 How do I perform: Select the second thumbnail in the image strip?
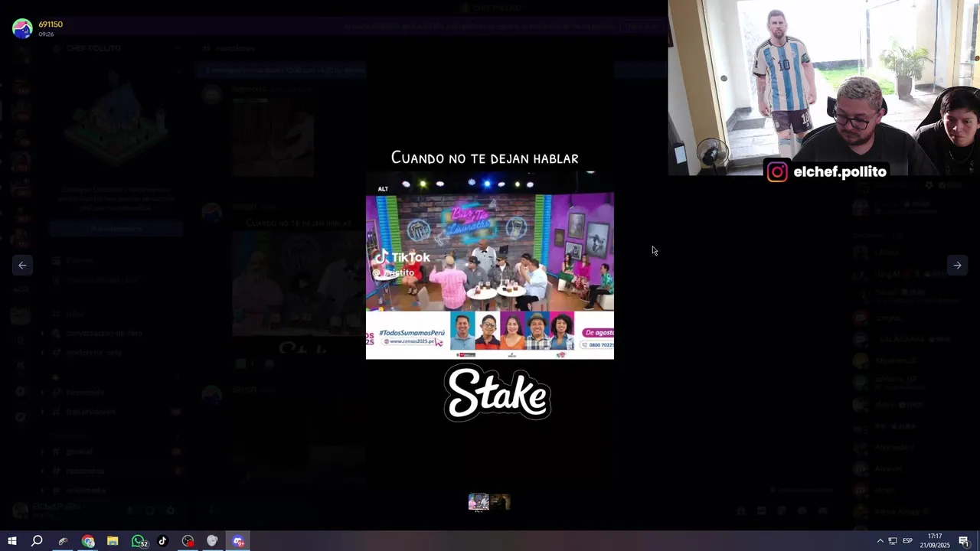(500, 502)
